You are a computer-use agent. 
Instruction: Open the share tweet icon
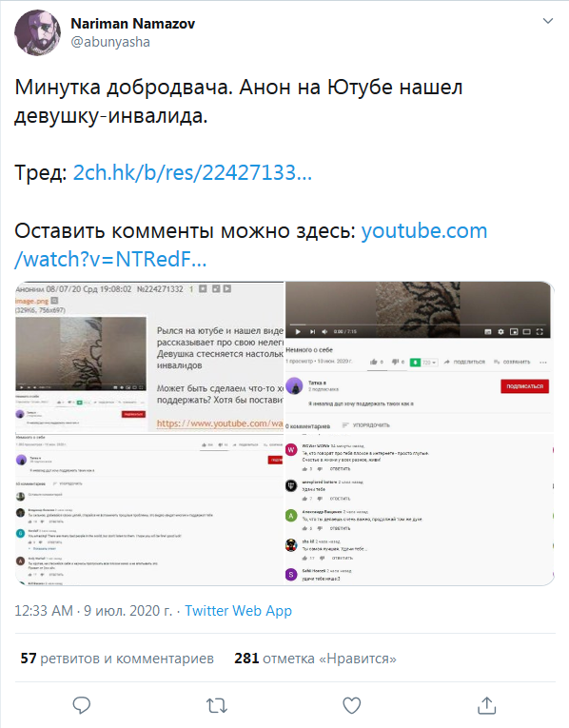point(487,705)
